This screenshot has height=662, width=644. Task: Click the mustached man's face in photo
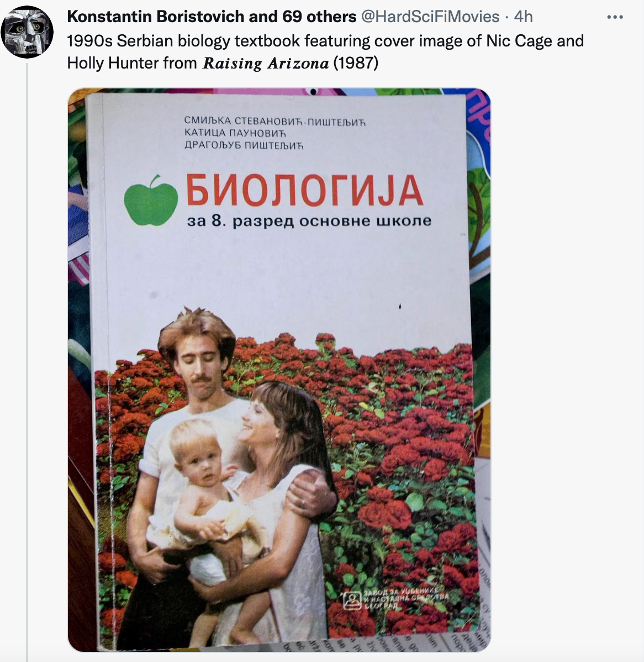[x=199, y=365]
